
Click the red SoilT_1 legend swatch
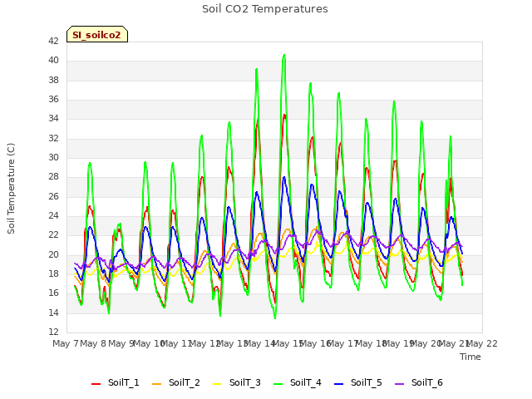click(96, 384)
